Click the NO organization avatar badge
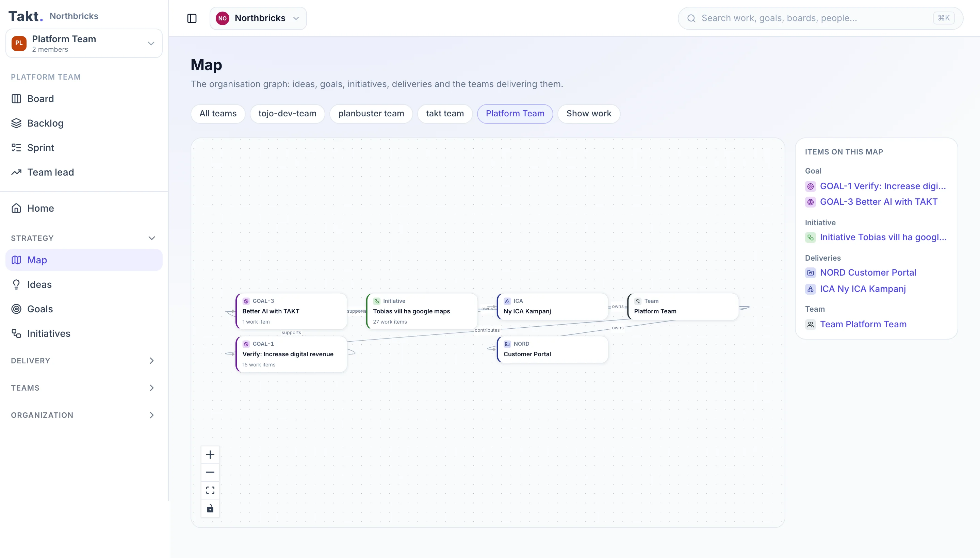Screen dimensions: 980x558 coord(222,18)
